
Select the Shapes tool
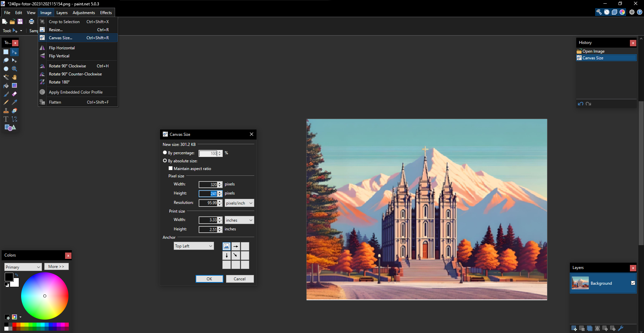point(10,127)
